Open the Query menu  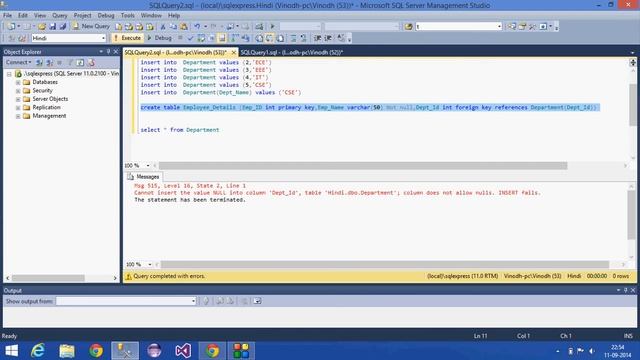[x=60, y=16]
